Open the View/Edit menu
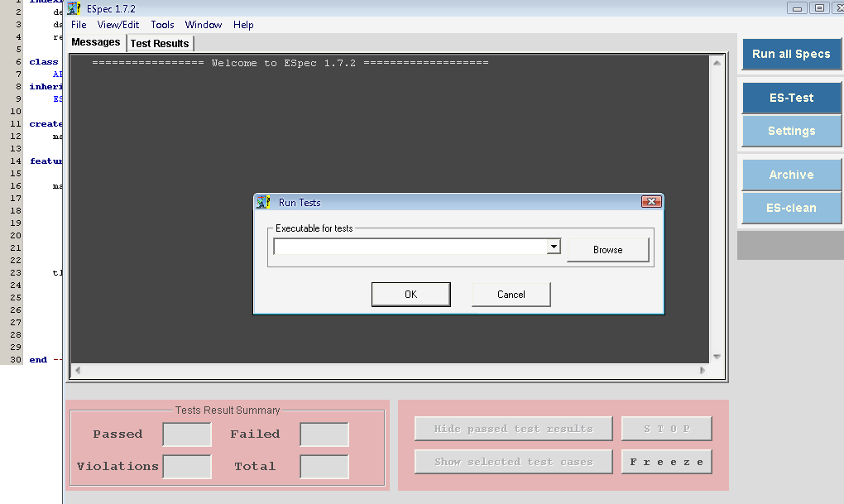The height and width of the screenshot is (504, 844). click(x=117, y=25)
